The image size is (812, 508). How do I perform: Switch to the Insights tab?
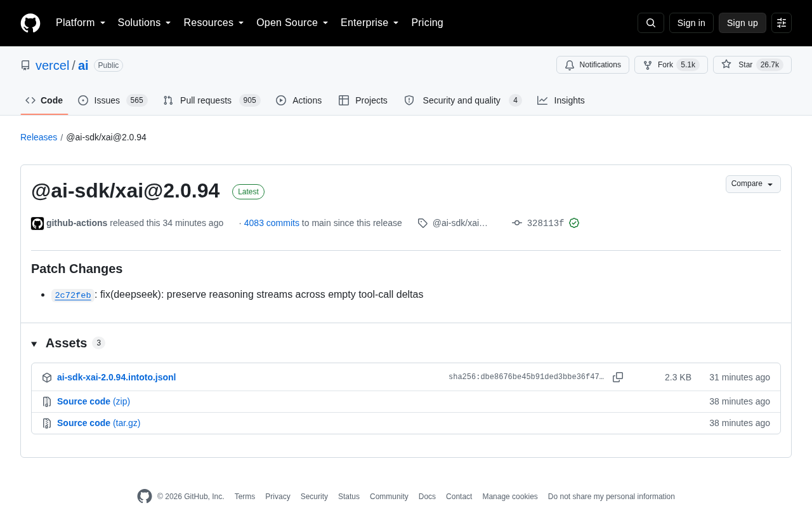[561, 100]
